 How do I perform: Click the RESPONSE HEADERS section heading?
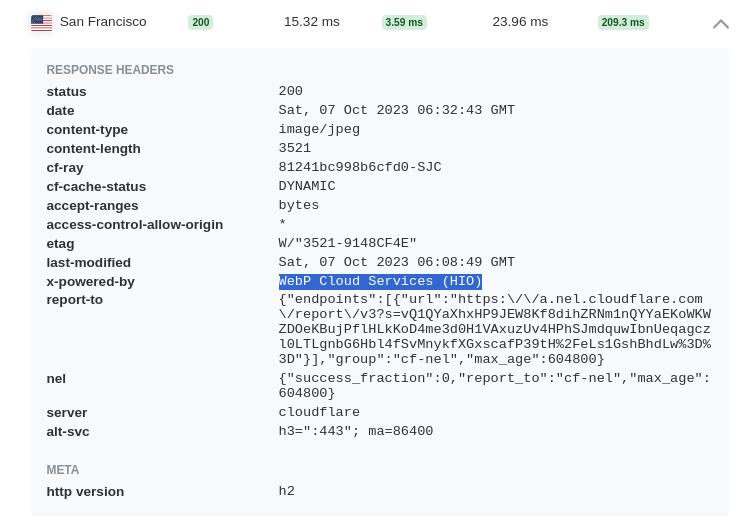click(110, 70)
